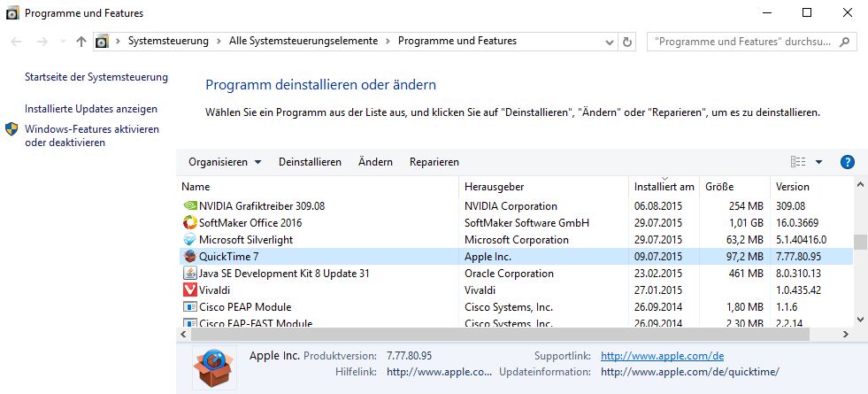Select the Vivaldi row name
The width and height of the screenshot is (868, 394).
(214, 290)
